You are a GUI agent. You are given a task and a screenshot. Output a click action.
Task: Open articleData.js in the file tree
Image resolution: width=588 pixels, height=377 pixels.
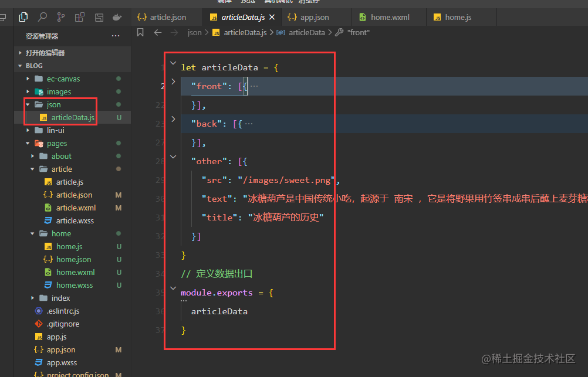[x=72, y=118]
